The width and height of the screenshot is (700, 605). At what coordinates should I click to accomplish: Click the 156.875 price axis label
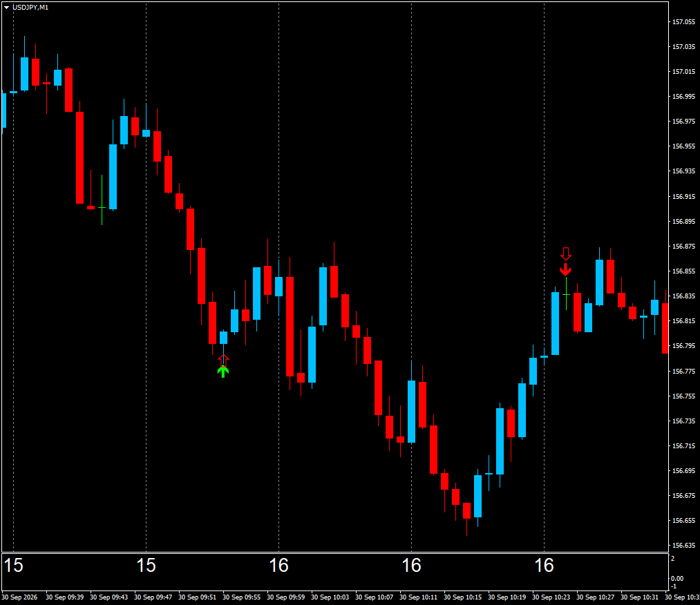pos(683,247)
